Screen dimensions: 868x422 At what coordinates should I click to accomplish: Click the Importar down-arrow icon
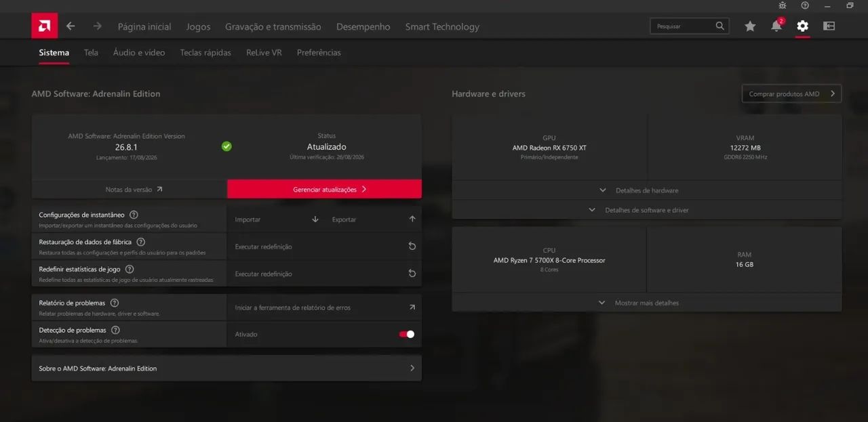[315, 219]
